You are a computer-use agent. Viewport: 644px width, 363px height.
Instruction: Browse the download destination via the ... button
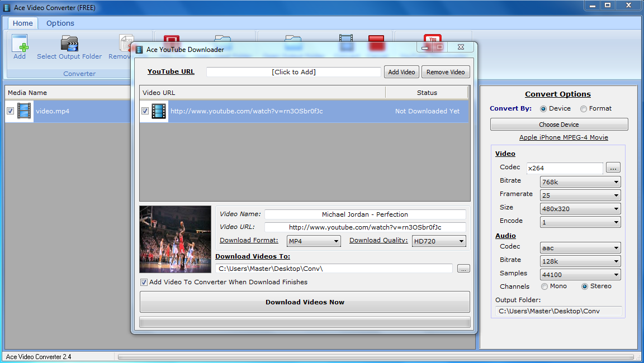tap(463, 268)
